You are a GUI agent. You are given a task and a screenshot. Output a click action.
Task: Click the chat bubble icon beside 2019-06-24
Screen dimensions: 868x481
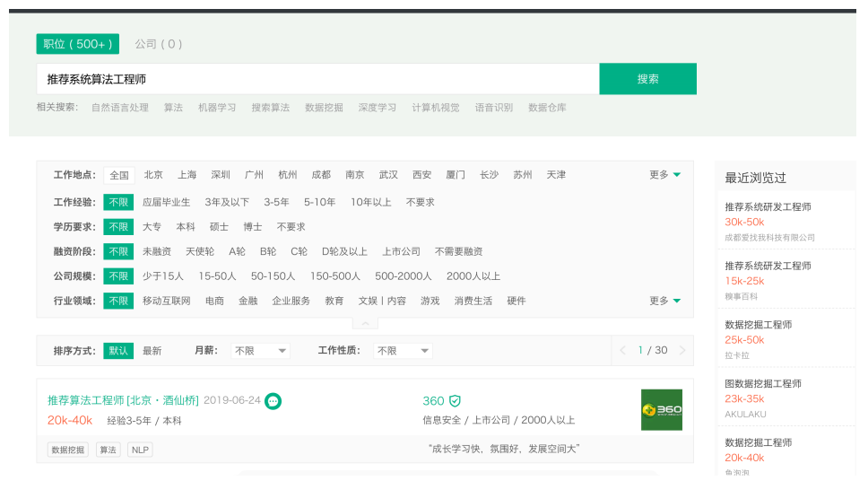pyautogui.click(x=273, y=400)
